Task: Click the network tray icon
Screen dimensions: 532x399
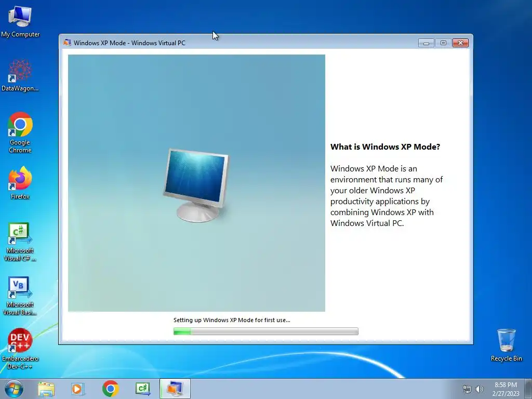Action: [x=467, y=389]
